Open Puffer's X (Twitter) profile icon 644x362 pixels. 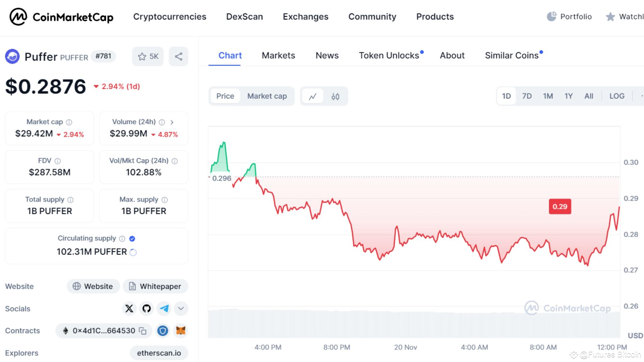coord(129,308)
